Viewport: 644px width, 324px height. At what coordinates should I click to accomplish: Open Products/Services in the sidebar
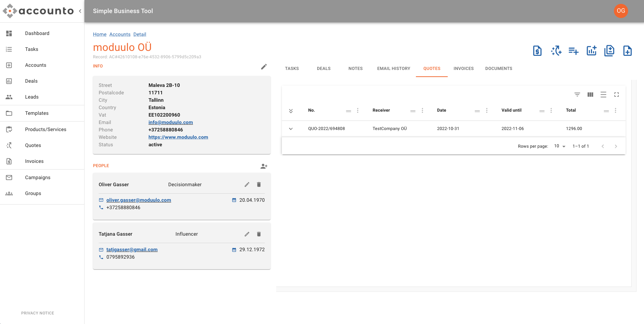(42, 129)
